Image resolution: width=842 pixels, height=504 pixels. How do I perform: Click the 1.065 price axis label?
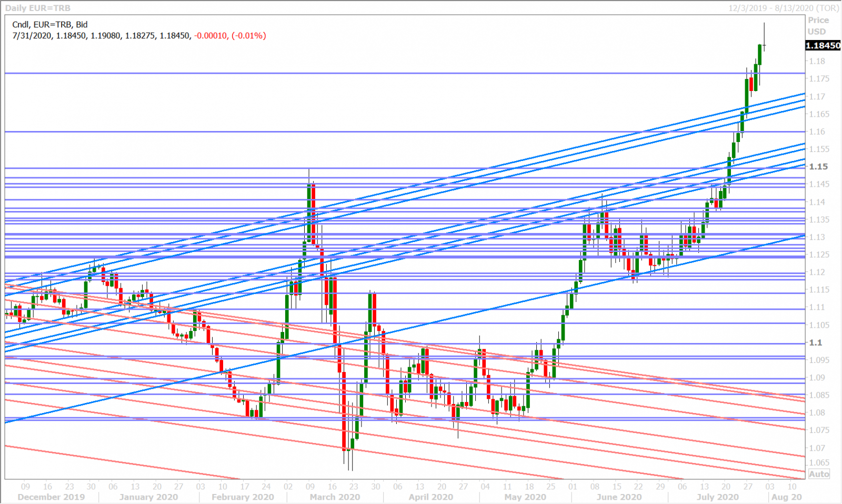(x=819, y=463)
